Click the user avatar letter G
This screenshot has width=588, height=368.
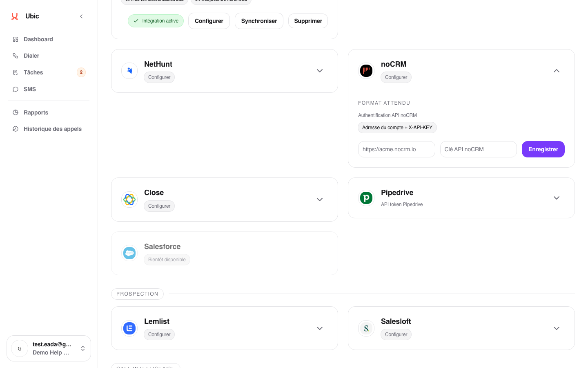click(x=20, y=348)
